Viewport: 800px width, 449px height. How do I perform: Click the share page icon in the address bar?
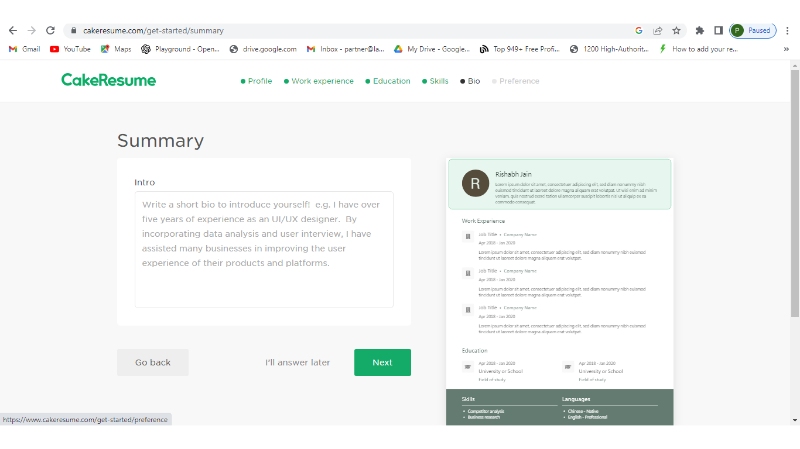pos(657,31)
